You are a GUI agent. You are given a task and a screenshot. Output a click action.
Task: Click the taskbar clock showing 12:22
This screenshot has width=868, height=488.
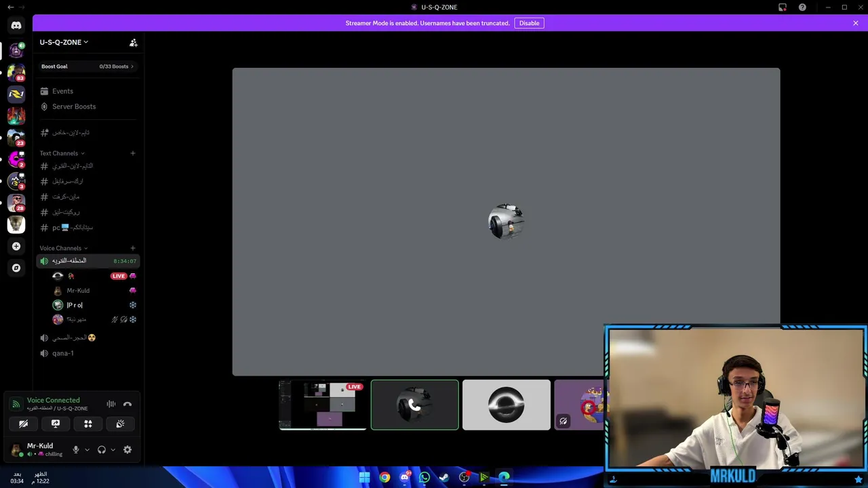click(42, 478)
